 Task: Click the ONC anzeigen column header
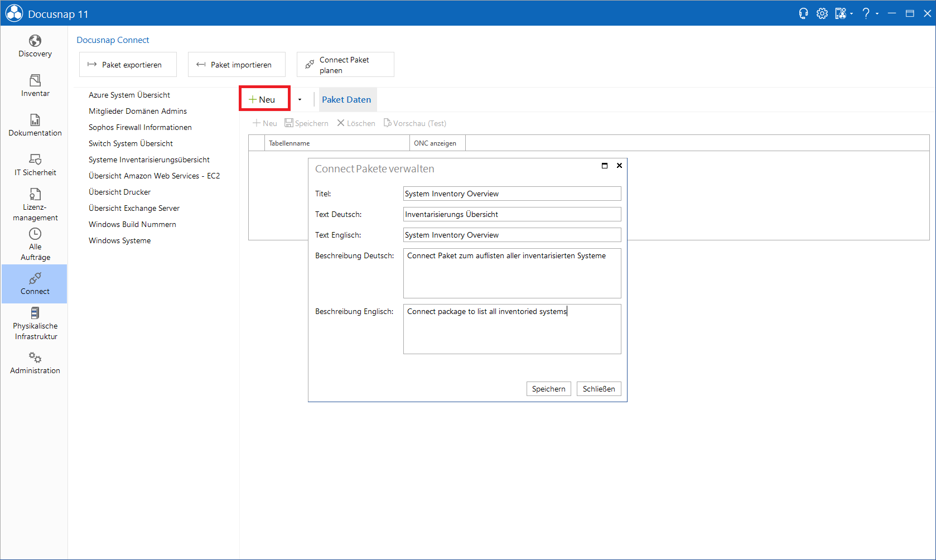point(437,143)
